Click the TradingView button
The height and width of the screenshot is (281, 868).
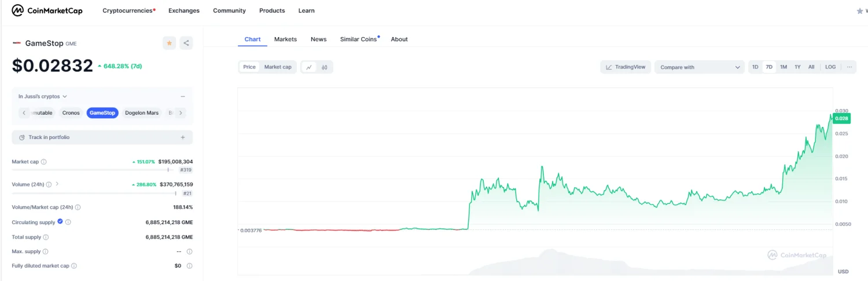point(626,67)
